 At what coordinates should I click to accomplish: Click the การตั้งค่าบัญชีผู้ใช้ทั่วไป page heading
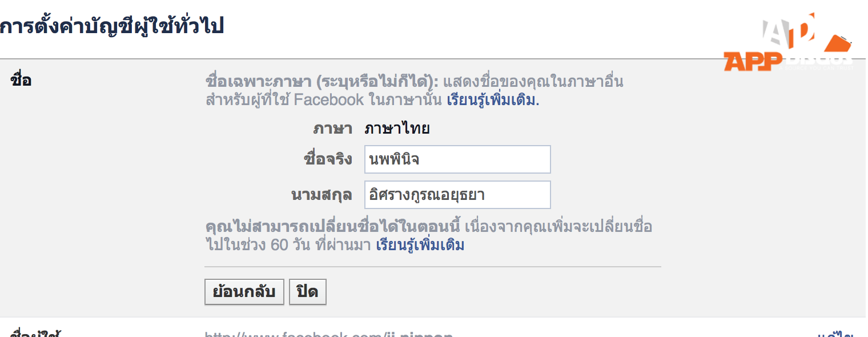point(112,26)
